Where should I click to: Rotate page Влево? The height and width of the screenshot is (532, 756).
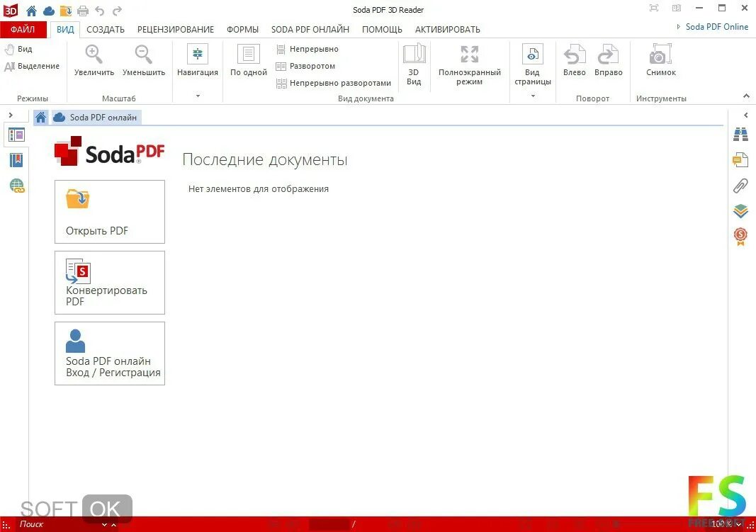[x=574, y=60]
